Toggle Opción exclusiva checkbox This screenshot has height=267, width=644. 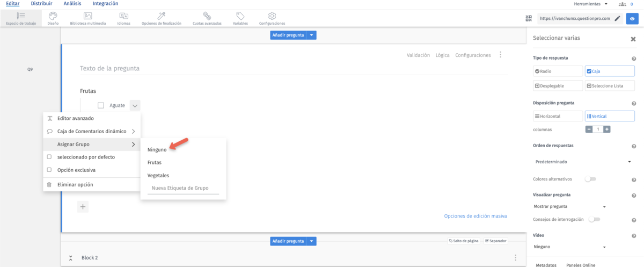click(49, 170)
